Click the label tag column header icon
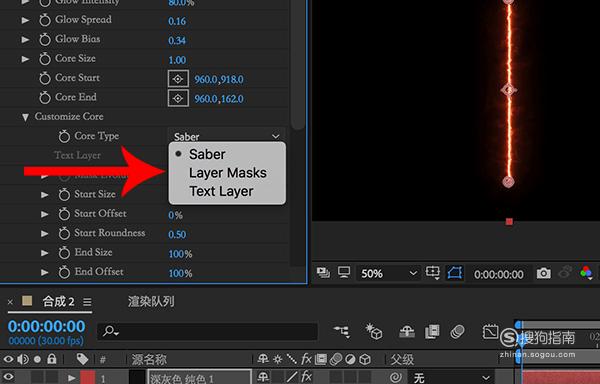This screenshot has width=600, height=384. (x=82, y=359)
